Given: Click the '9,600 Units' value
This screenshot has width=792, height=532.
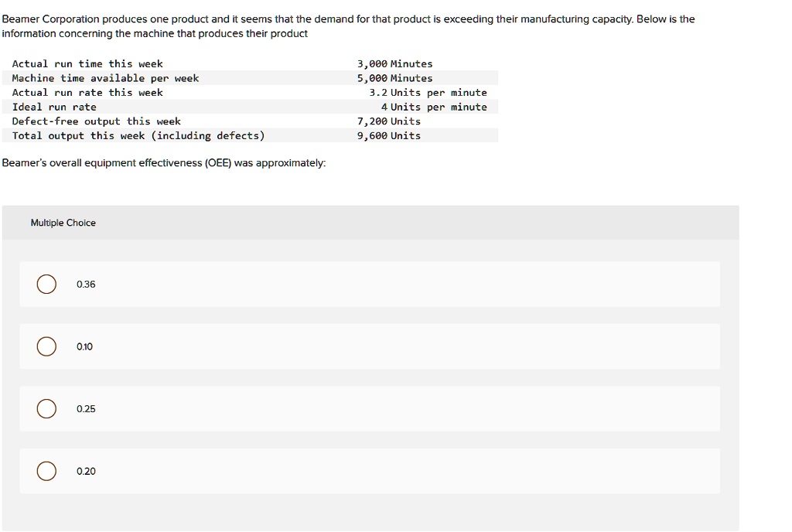Looking at the screenshot, I should pos(389,136).
